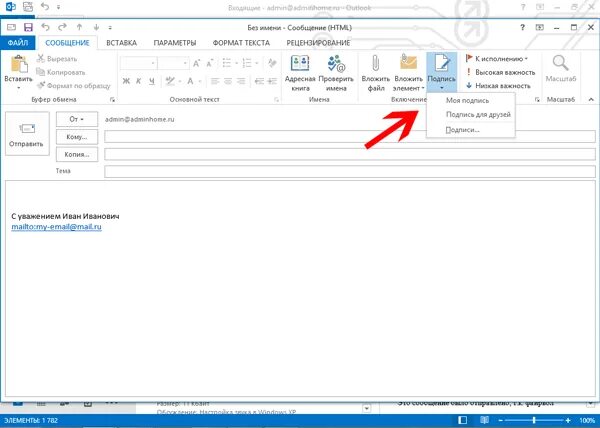
Task: Click the Копировать button in ribbon
Action: point(60,72)
